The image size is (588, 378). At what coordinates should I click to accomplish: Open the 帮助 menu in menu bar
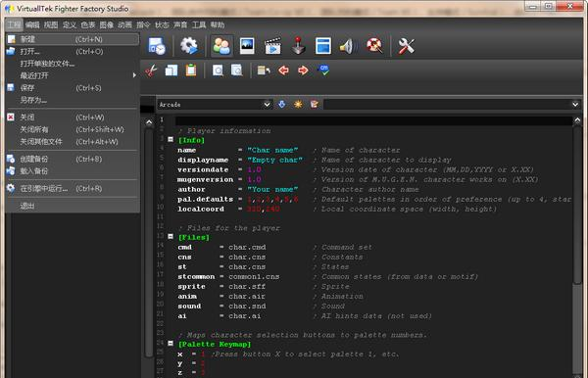click(x=218, y=25)
